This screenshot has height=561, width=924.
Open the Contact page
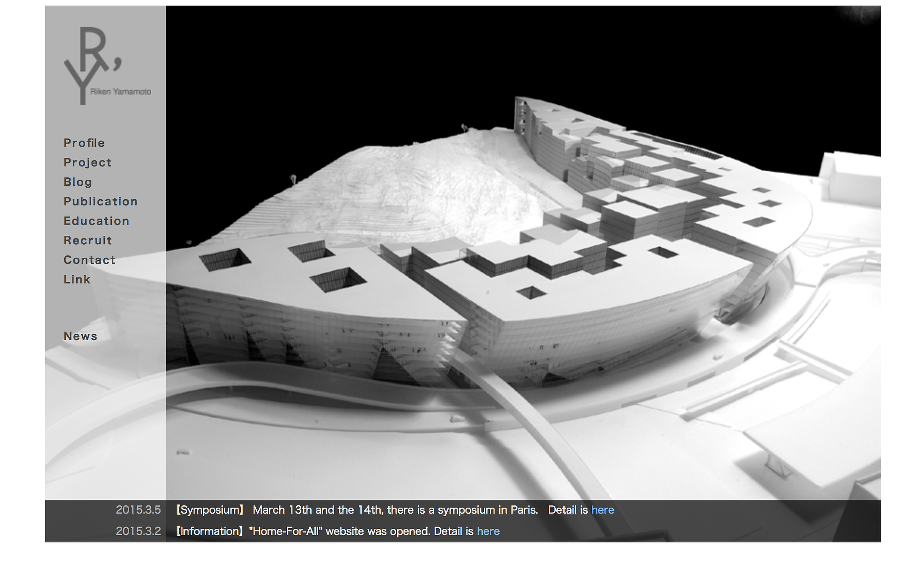89,260
